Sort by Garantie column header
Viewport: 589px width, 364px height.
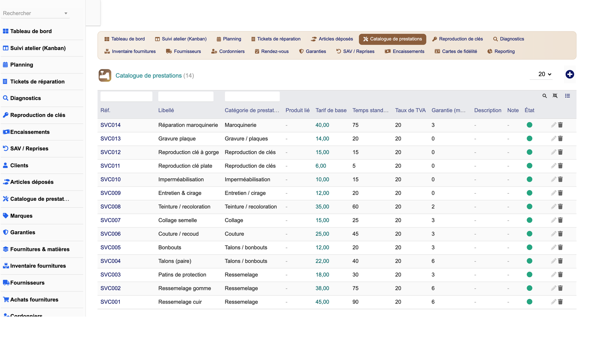coord(449,110)
